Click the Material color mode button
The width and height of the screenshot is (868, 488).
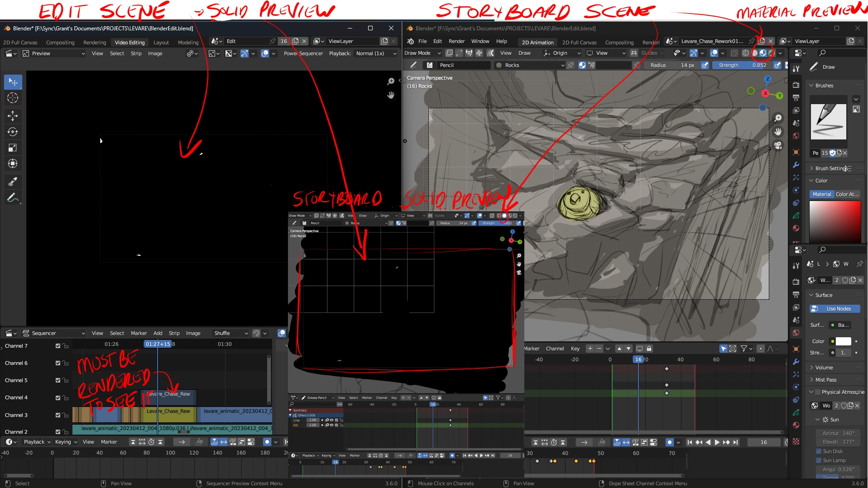pyautogui.click(x=822, y=194)
